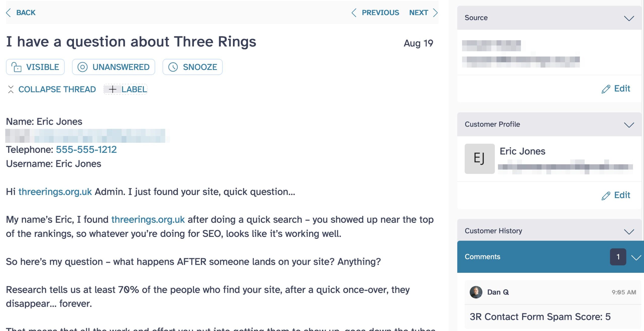644x331 pixels.
Task: Click the Back text link
Action: coord(26,13)
